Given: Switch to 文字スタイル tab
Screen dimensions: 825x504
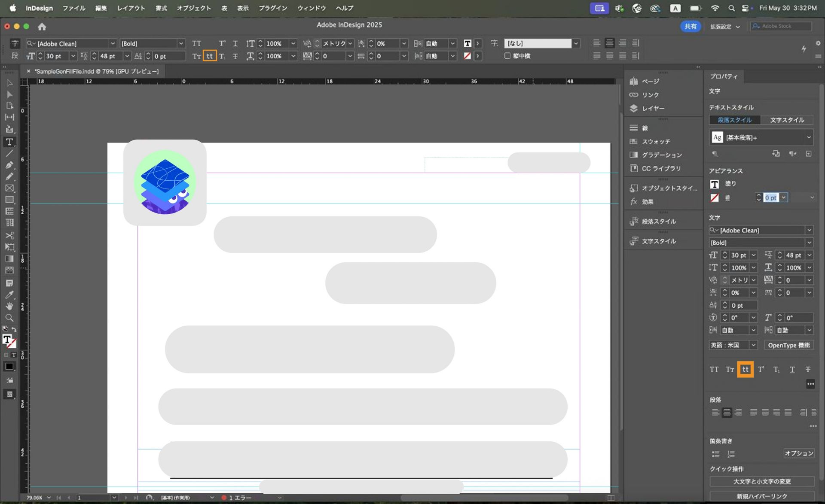Looking at the screenshot, I should click(x=787, y=120).
